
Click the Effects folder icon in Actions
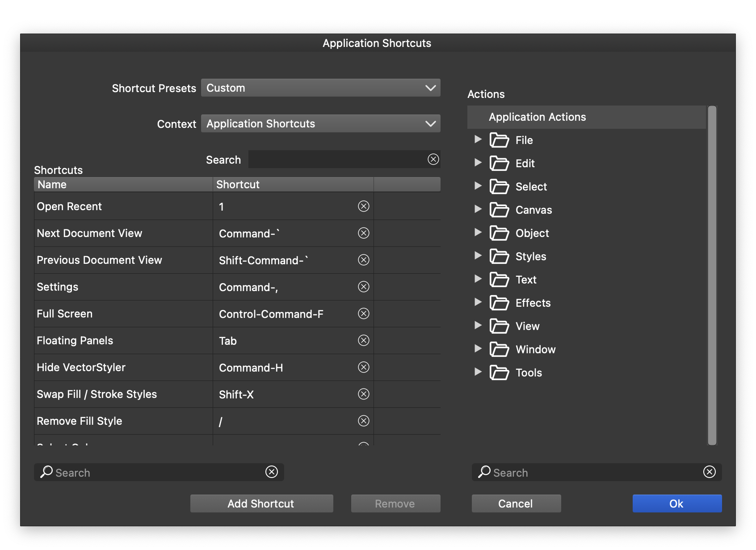click(x=499, y=303)
